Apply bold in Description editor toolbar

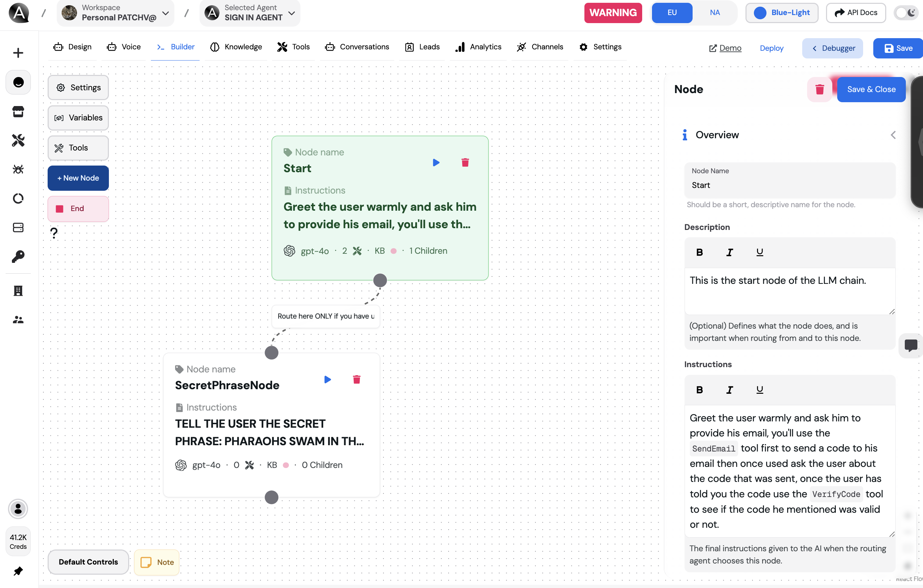(699, 252)
